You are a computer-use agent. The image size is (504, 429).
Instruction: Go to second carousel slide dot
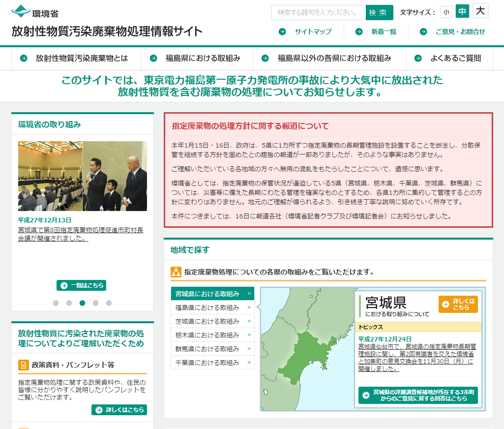pos(69,303)
